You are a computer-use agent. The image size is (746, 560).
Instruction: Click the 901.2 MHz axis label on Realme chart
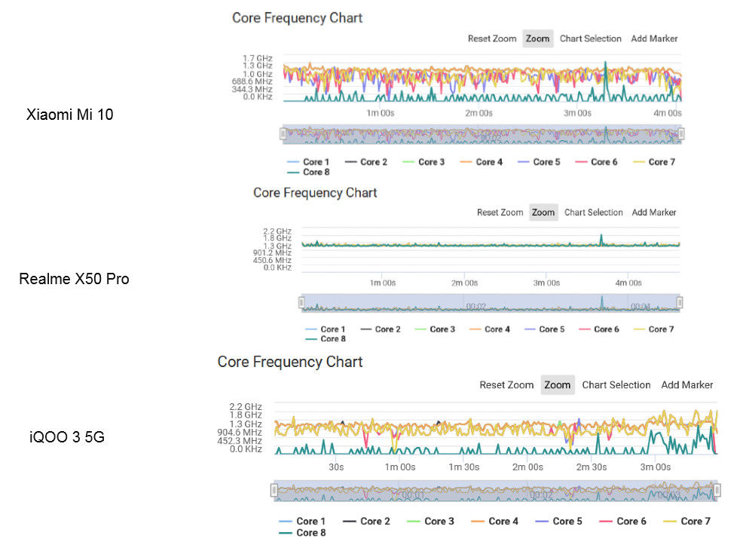272,252
